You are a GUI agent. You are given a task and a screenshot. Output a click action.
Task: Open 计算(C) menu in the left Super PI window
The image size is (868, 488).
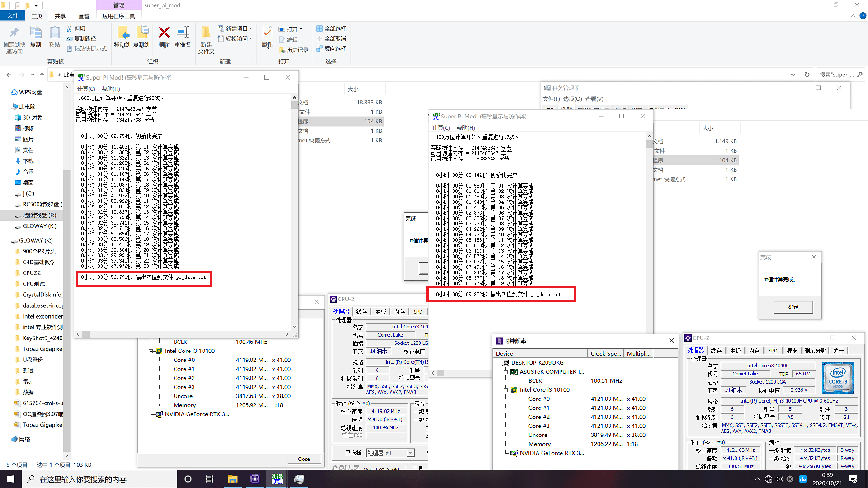pos(86,89)
